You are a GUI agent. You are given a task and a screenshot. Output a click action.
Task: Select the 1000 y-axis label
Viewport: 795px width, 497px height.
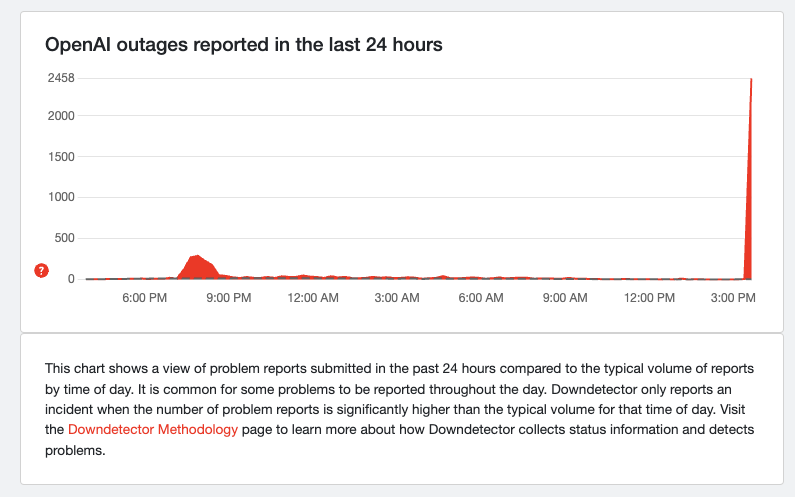click(x=60, y=197)
